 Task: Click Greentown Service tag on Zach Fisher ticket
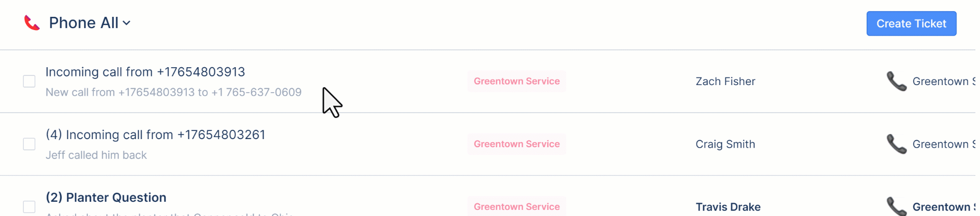pos(517,81)
